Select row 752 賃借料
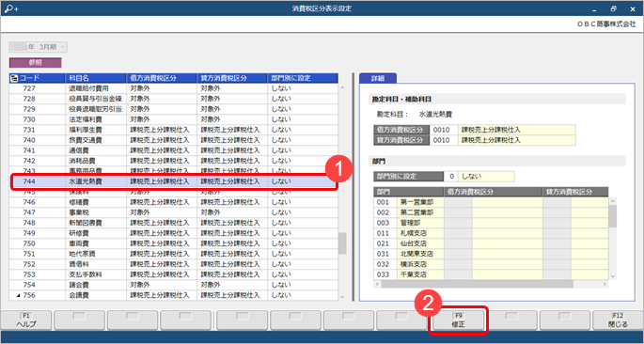The width and height of the screenshot is (644, 344). click(173, 264)
